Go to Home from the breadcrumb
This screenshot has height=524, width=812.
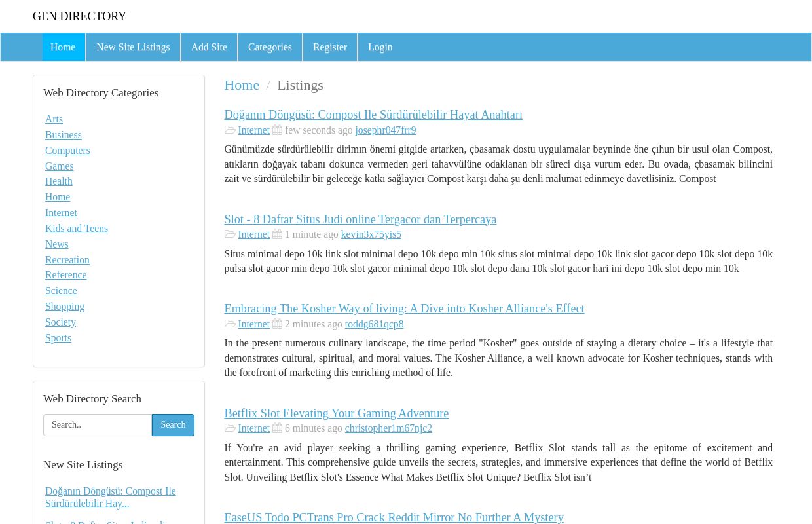242,85
